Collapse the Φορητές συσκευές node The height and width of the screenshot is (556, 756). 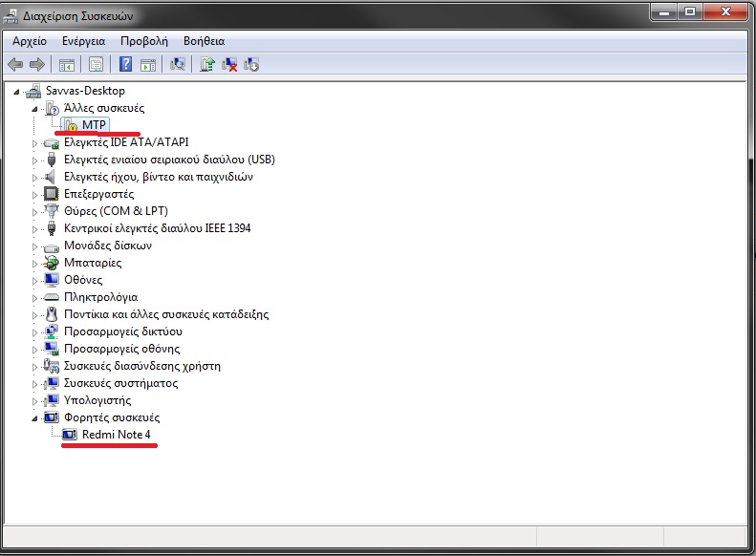pos(34,418)
